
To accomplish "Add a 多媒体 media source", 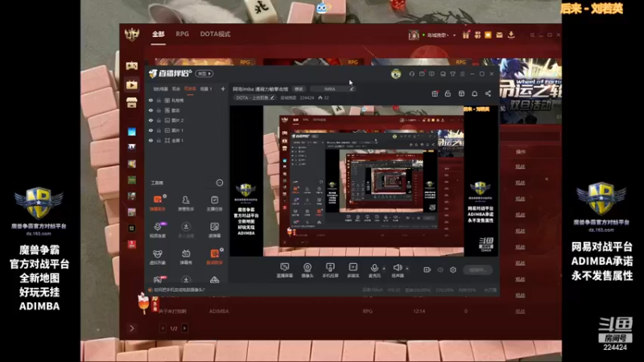I will (x=353, y=270).
